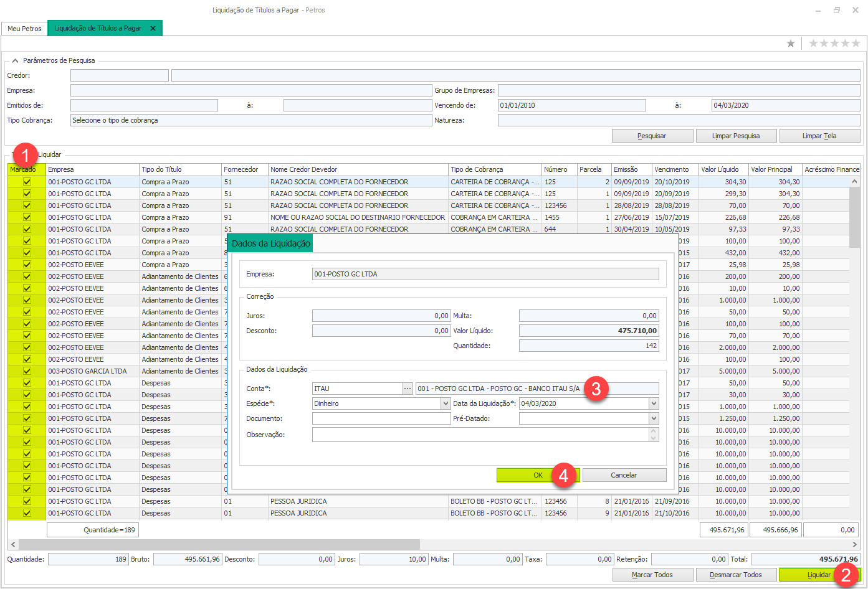This screenshot has width=868, height=589.
Task: Switch to the Meu Petros tab
Action: (x=24, y=29)
